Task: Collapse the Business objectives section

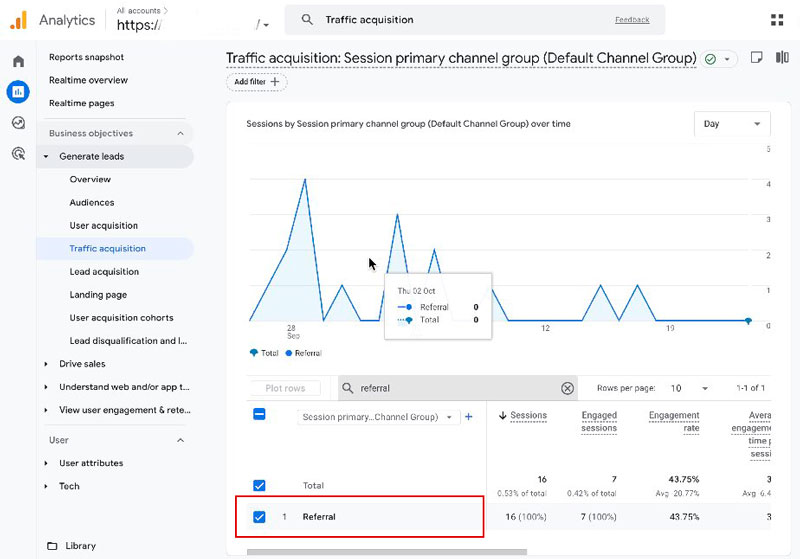Action: (x=180, y=134)
